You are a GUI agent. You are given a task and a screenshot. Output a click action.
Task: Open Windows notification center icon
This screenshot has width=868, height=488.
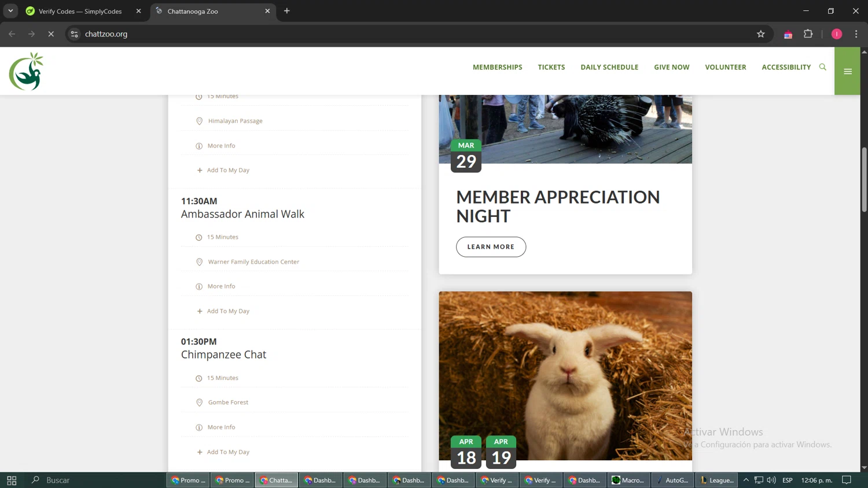coord(847,480)
